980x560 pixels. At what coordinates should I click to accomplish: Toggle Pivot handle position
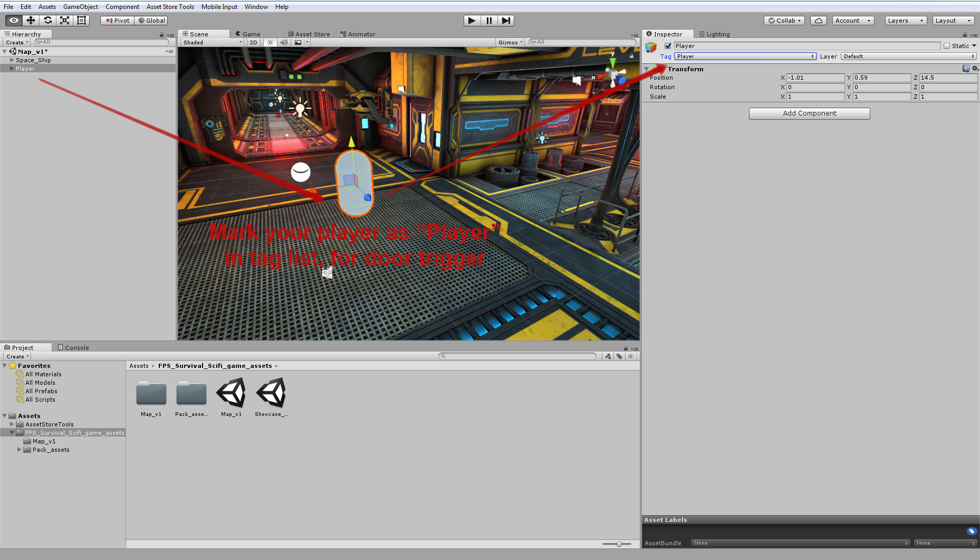tap(118, 21)
